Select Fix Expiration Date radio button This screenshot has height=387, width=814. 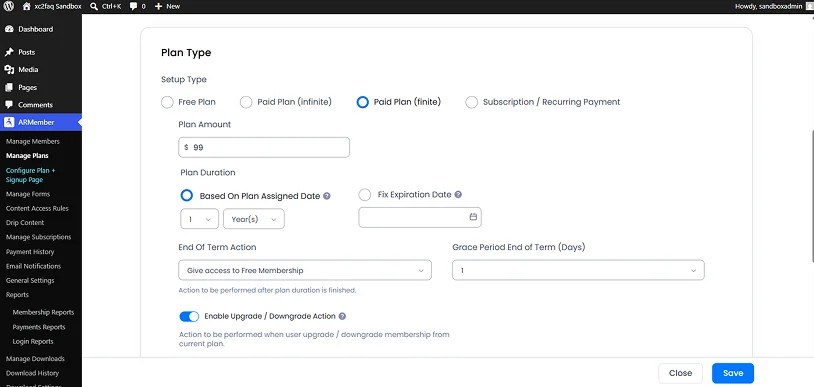[365, 195]
